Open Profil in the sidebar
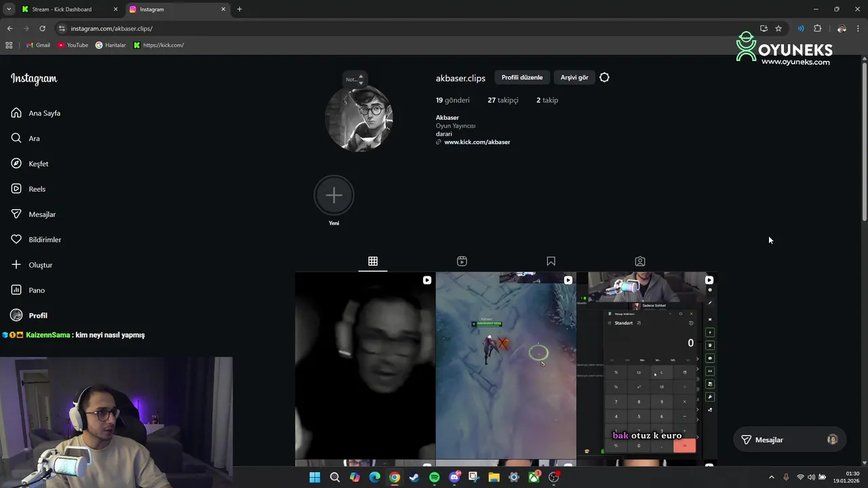 [x=29, y=315]
